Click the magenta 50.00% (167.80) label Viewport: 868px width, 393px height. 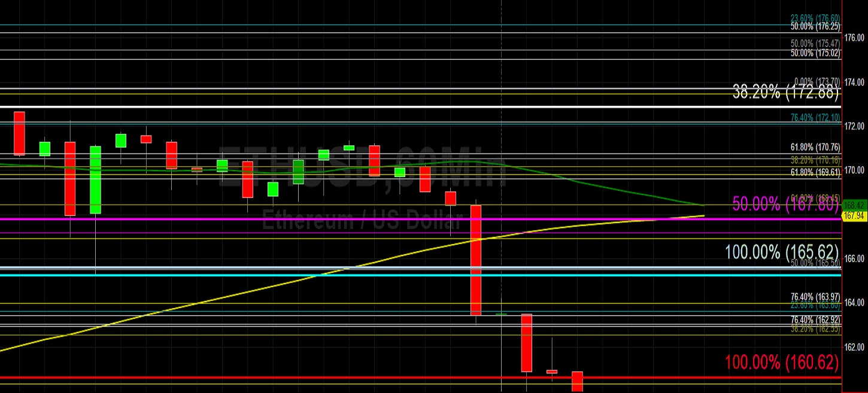coord(786,205)
